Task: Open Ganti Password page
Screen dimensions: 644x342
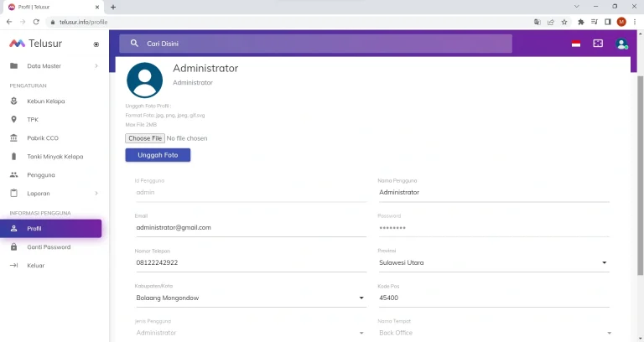Action: point(49,247)
